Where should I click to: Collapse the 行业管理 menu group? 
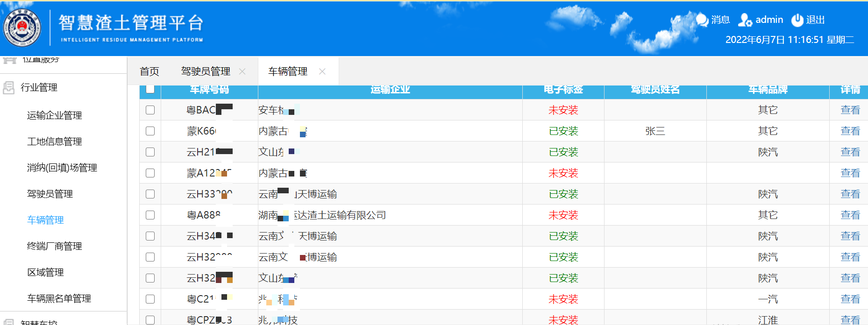39,88
